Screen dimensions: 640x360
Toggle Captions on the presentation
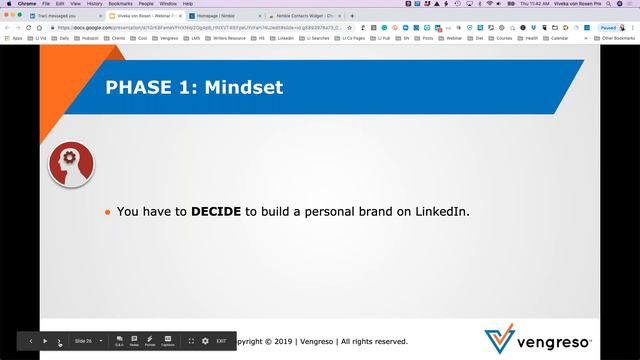168,341
